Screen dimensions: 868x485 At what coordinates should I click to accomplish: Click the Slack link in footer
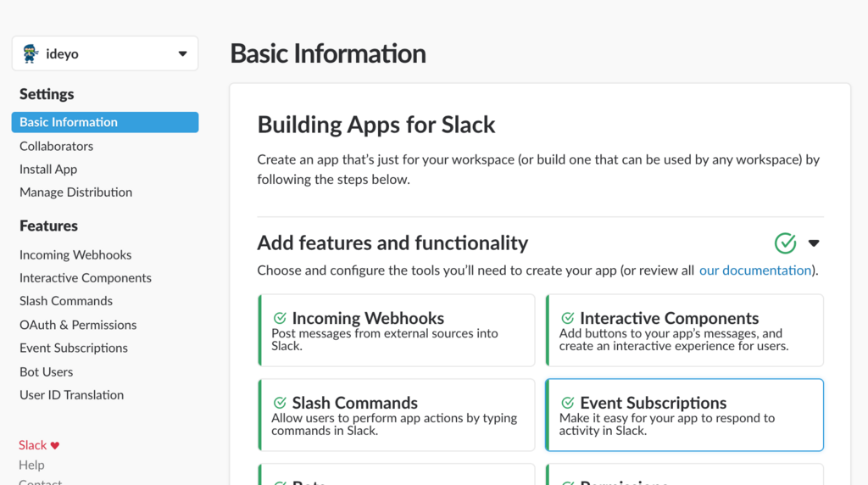pyautogui.click(x=33, y=445)
